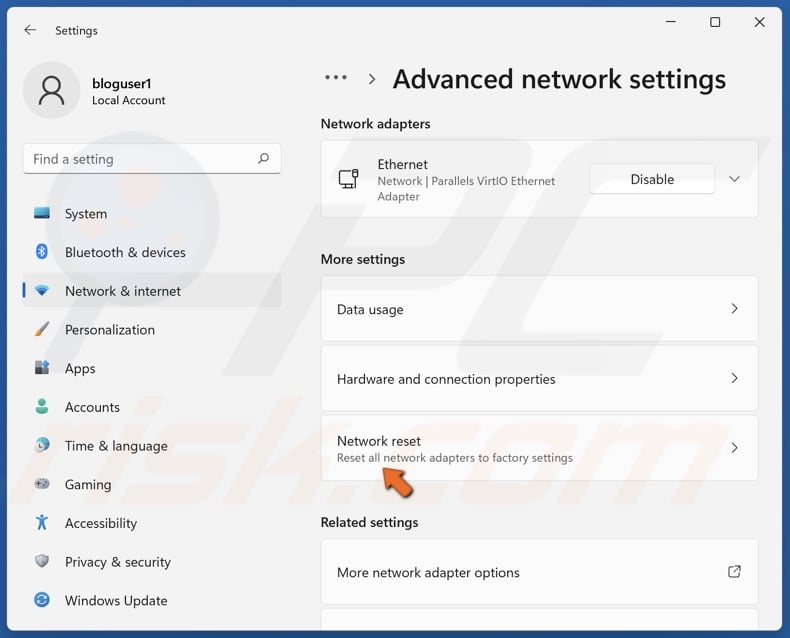Viewport: 790px width, 638px height.
Task: Click the bloguser1 account name
Action: pos(121,84)
